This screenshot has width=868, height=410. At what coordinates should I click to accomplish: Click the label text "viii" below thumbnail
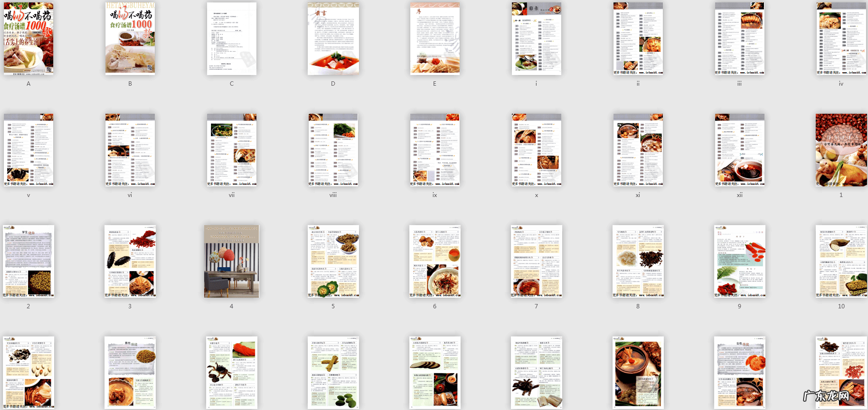click(333, 195)
